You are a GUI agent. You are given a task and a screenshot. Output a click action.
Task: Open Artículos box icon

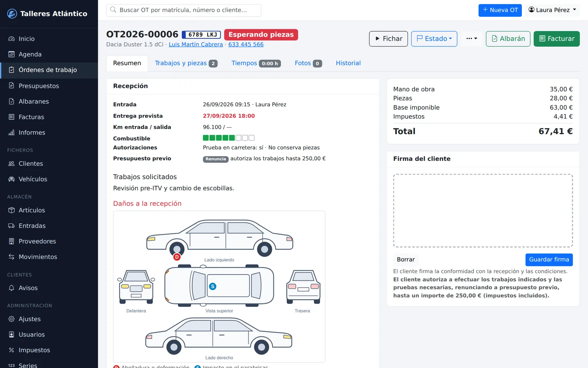(x=11, y=210)
